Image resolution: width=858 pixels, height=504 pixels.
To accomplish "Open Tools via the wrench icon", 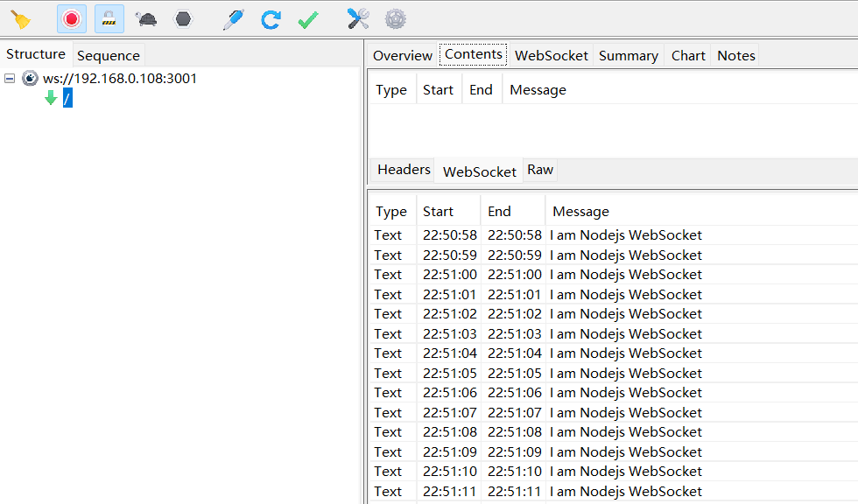I will click(x=358, y=19).
